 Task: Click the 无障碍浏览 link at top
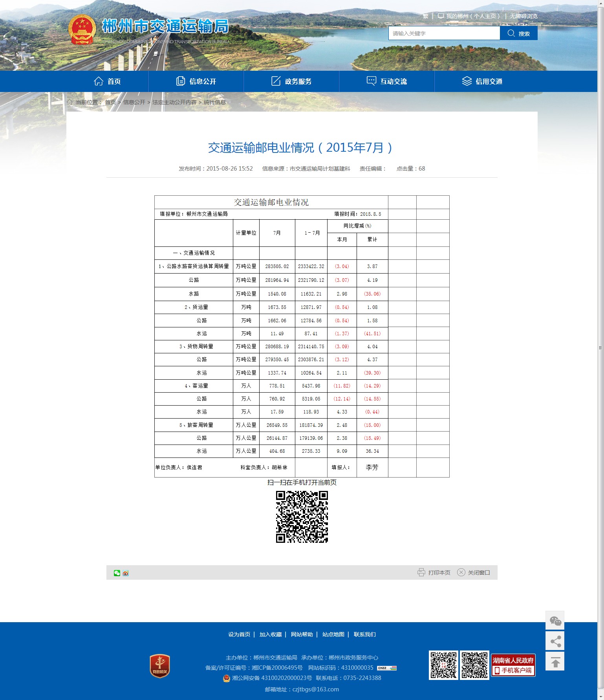pyautogui.click(x=523, y=16)
